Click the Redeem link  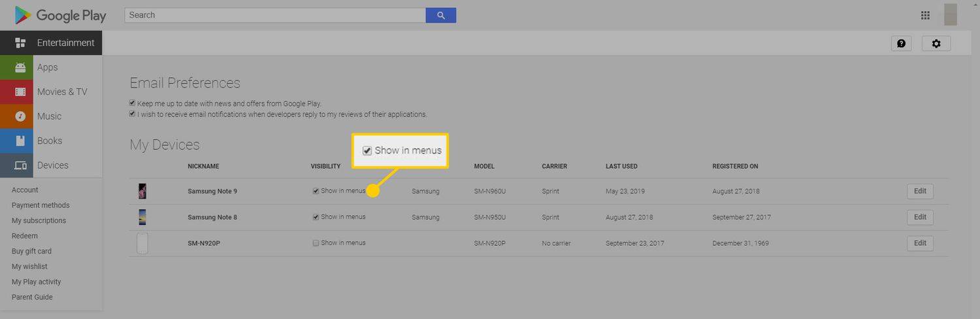[x=25, y=236]
